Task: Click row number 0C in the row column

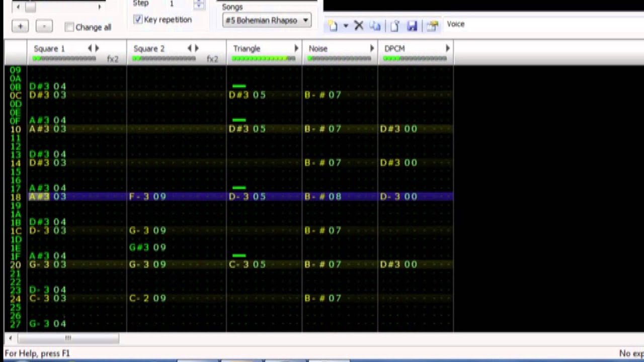Action: point(15,95)
